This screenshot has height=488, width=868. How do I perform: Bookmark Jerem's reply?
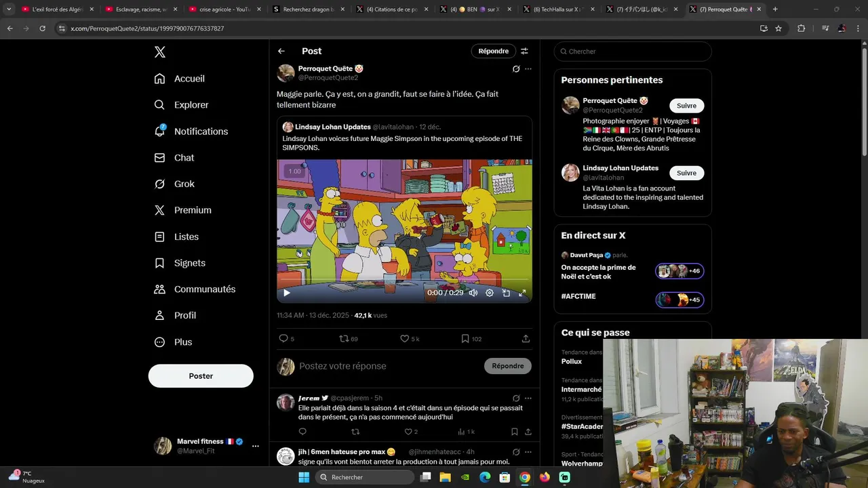(x=515, y=432)
